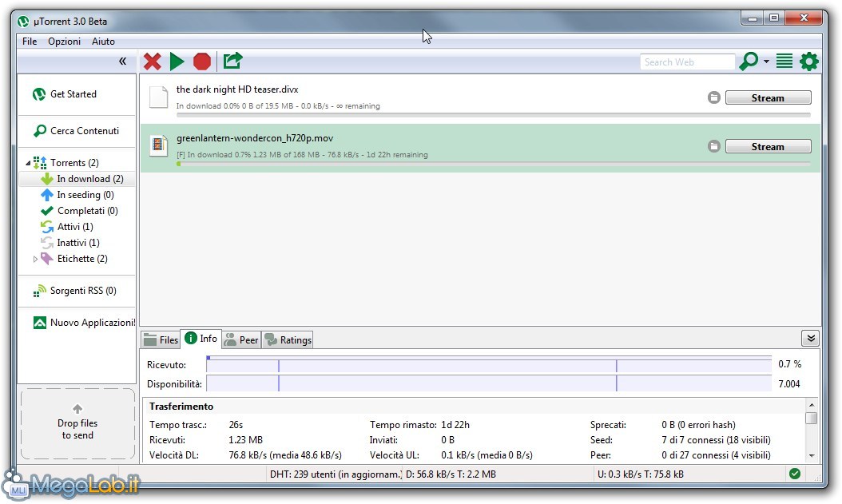842x504 pixels.
Task: Click the µTorrent logo in the title bar
Action: [x=23, y=22]
